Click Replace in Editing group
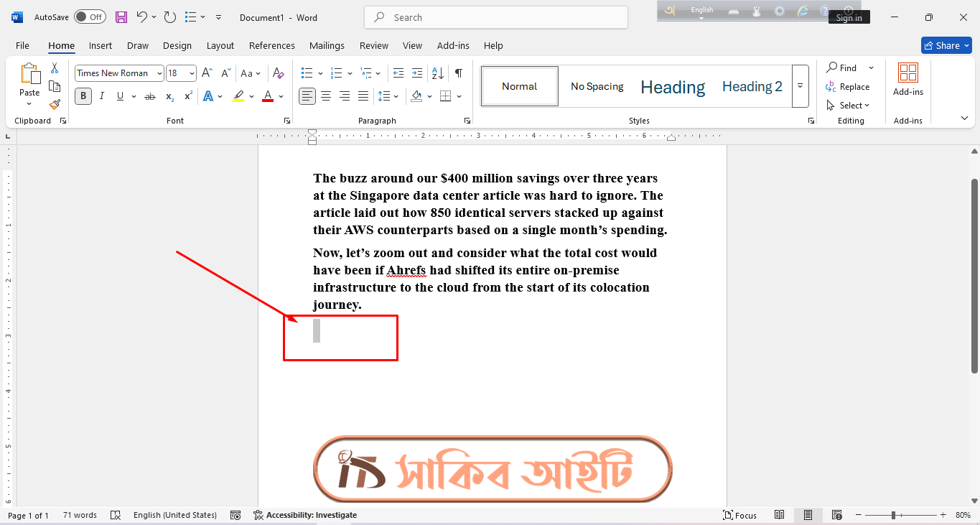This screenshot has width=980, height=525. point(848,87)
